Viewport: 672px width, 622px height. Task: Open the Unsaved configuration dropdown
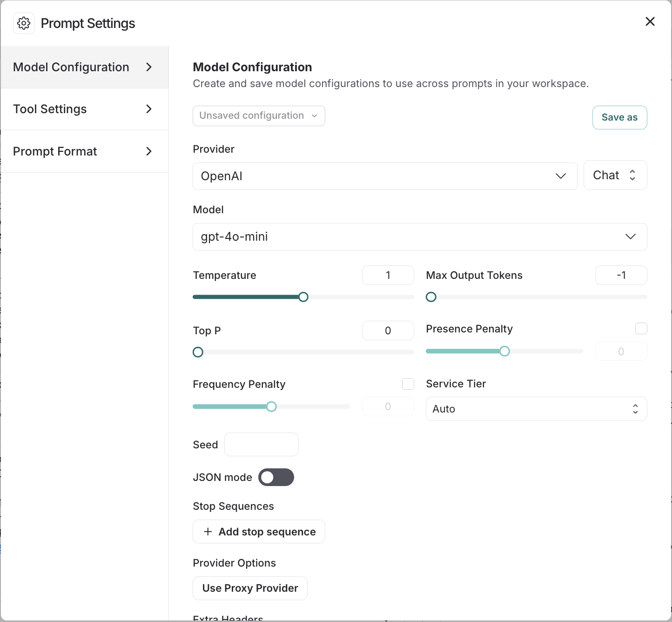coord(259,116)
